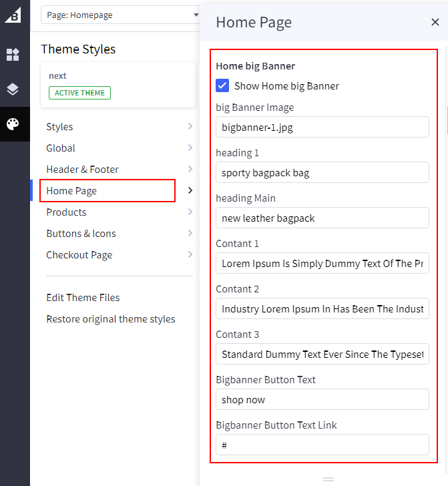Open the widgets grid icon in sidebar

click(x=13, y=55)
